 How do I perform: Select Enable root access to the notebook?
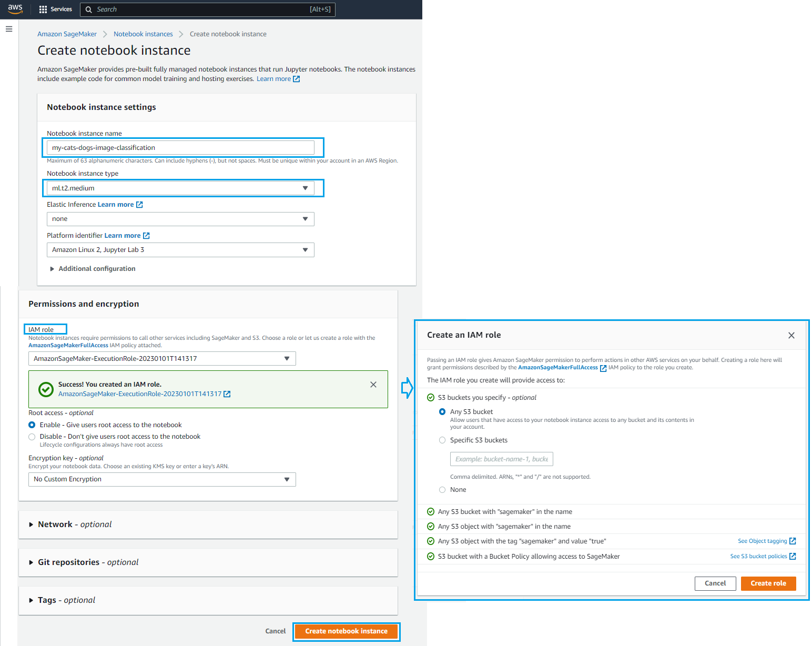(x=32, y=425)
